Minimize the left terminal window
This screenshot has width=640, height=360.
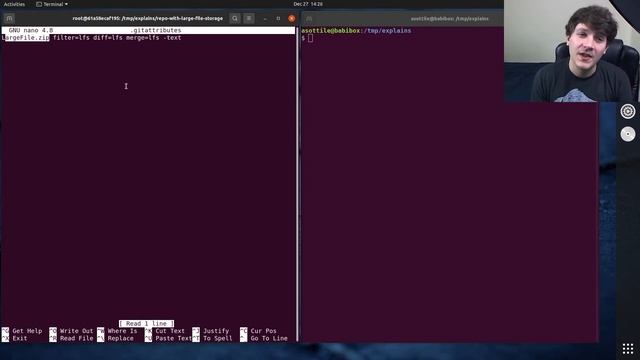pyautogui.click(x=265, y=18)
